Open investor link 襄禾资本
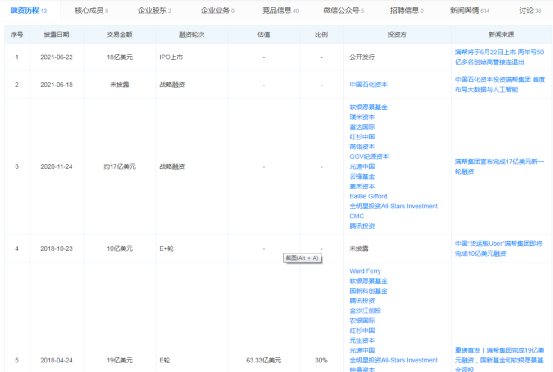Viewport: 553px width, 372px height. [x=362, y=186]
